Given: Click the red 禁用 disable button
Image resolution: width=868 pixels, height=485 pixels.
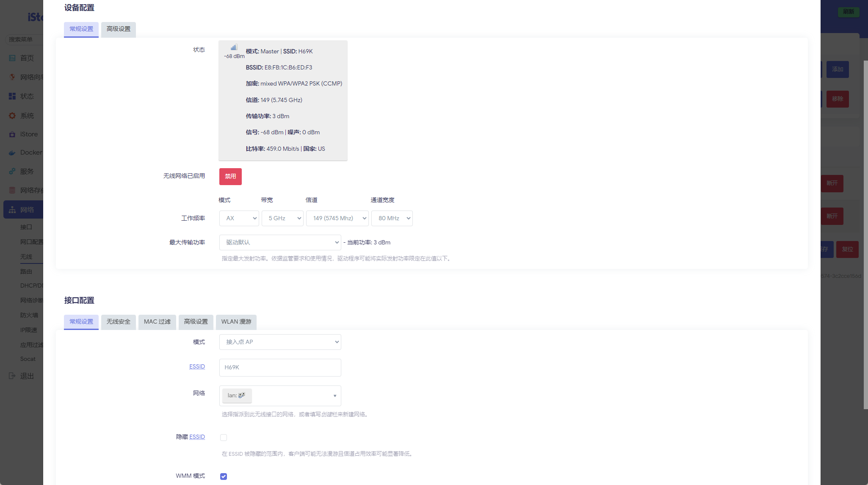Looking at the screenshot, I should [x=230, y=177].
